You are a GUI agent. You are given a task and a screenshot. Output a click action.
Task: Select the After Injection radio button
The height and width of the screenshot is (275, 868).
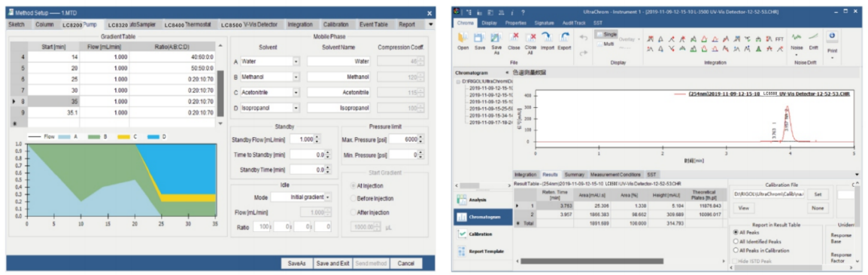pyautogui.click(x=354, y=212)
